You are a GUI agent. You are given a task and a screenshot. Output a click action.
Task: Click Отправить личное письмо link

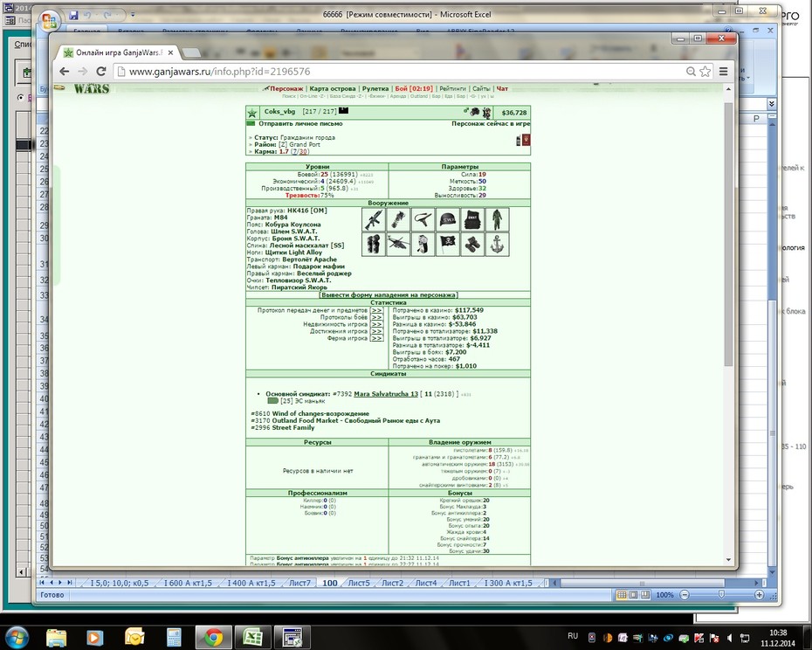[x=300, y=124]
